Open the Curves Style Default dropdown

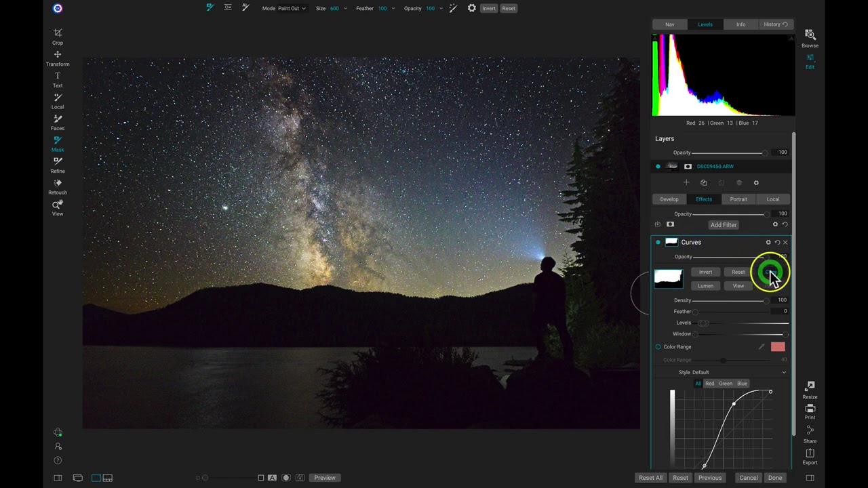(x=734, y=372)
